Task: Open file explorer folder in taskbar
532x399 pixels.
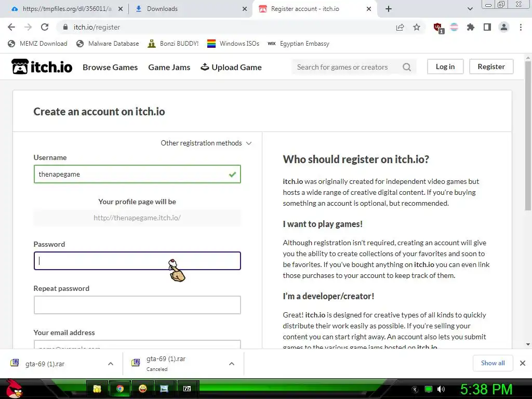Action: (97, 389)
